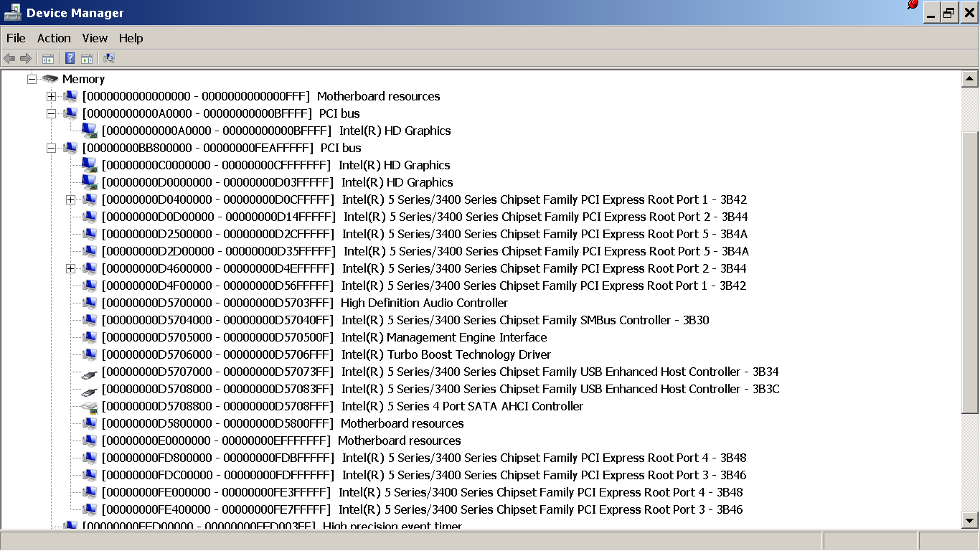Click the icon for 0000000000000000 Motherboard resources

[70, 96]
